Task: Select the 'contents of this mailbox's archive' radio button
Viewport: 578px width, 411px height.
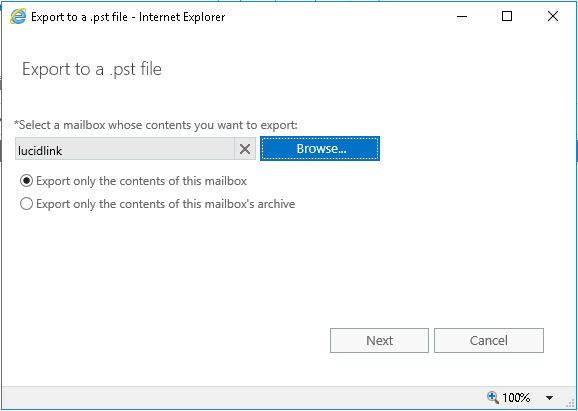Action: [26, 204]
